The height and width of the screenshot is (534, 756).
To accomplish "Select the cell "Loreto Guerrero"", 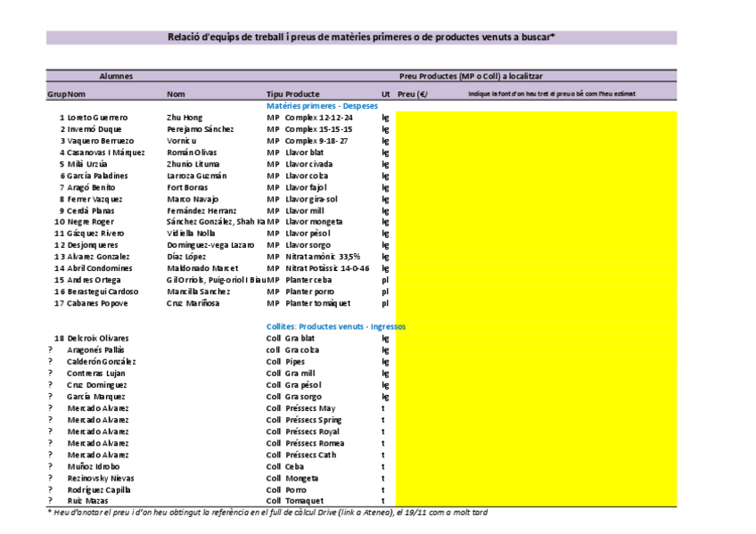I will point(97,118).
